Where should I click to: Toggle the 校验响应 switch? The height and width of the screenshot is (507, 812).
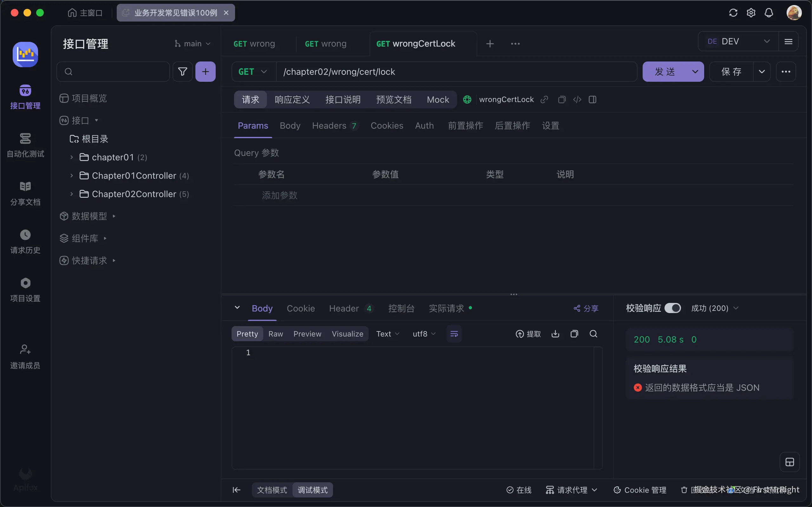672,308
